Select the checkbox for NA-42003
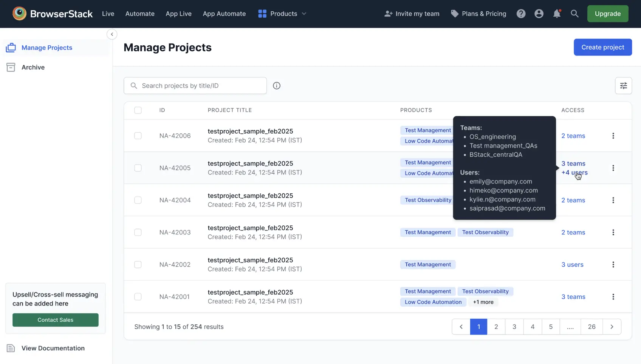 [138, 232]
